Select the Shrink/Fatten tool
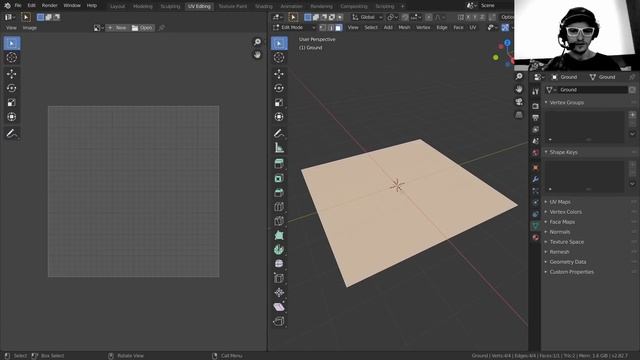The height and width of the screenshot is (360, 640). tap(279, 293)
